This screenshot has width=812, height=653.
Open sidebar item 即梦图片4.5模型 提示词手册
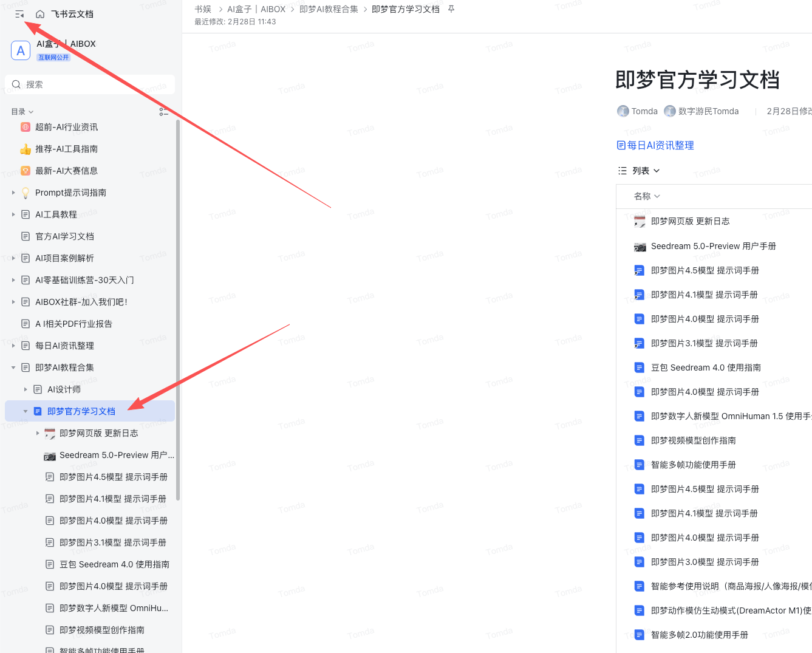[114, 477]
